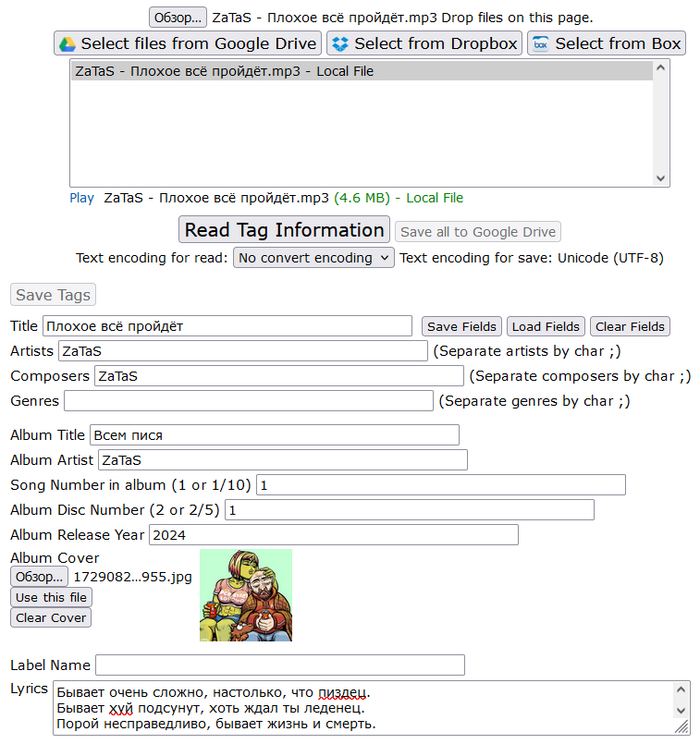Click the Genres input field
The image size is (700, 744).
(x=249, y=400)
